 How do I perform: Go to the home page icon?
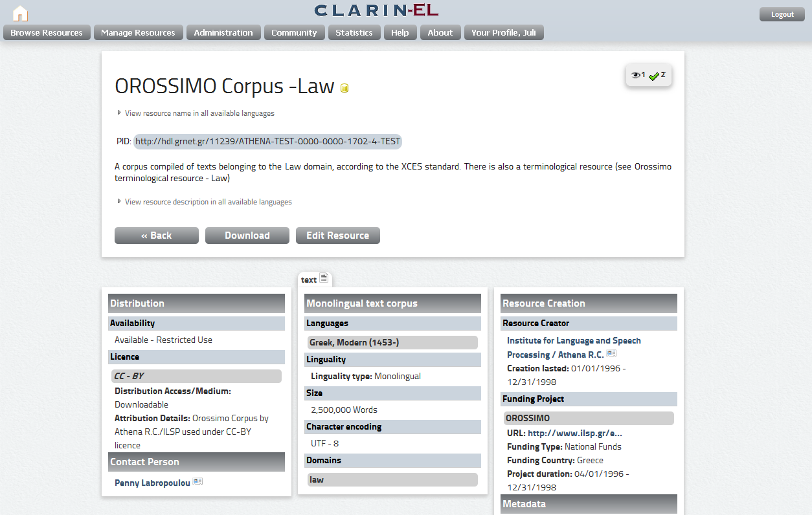20,13
